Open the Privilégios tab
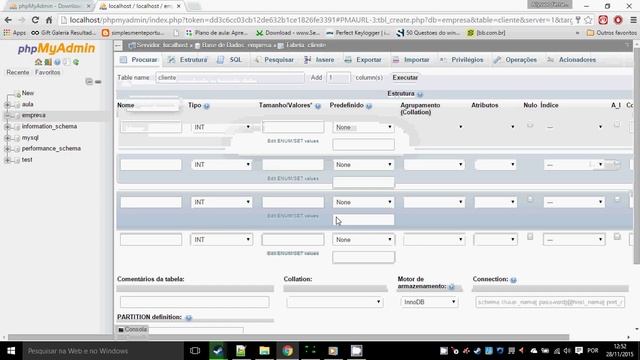 (x=462, y=60)
